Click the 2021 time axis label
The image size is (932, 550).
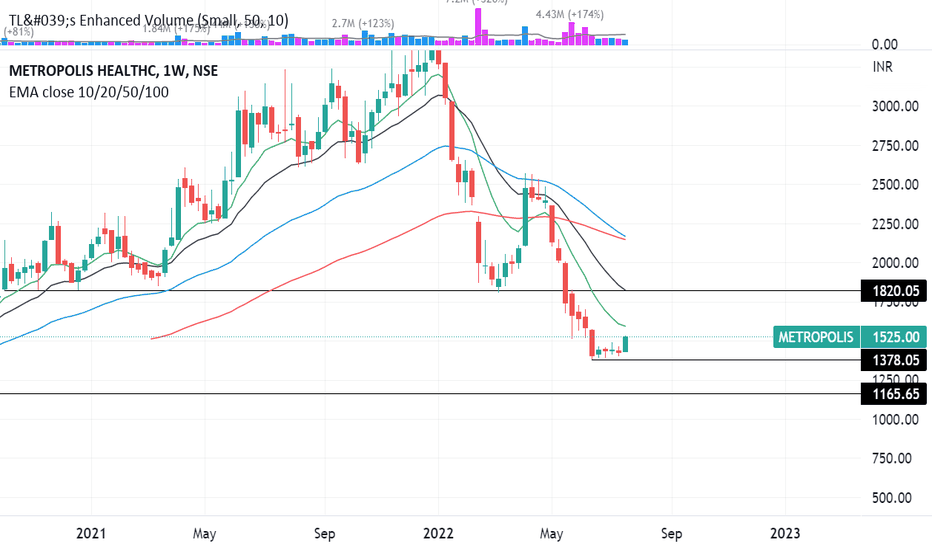[x=91, y=533]
